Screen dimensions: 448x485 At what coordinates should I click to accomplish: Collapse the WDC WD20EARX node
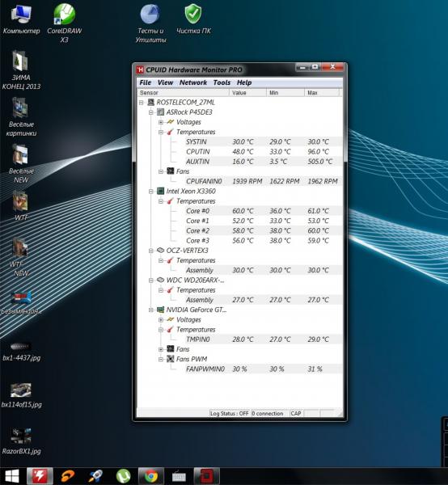click(x=151, y=280)
